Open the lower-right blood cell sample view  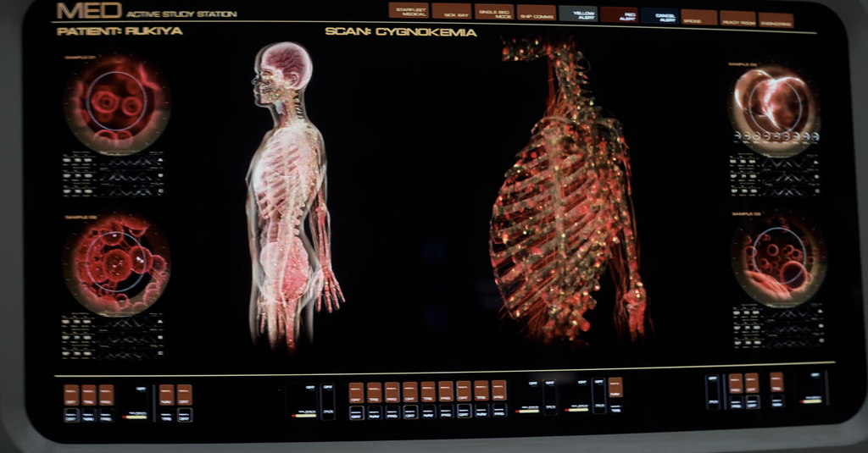(778, 259)
